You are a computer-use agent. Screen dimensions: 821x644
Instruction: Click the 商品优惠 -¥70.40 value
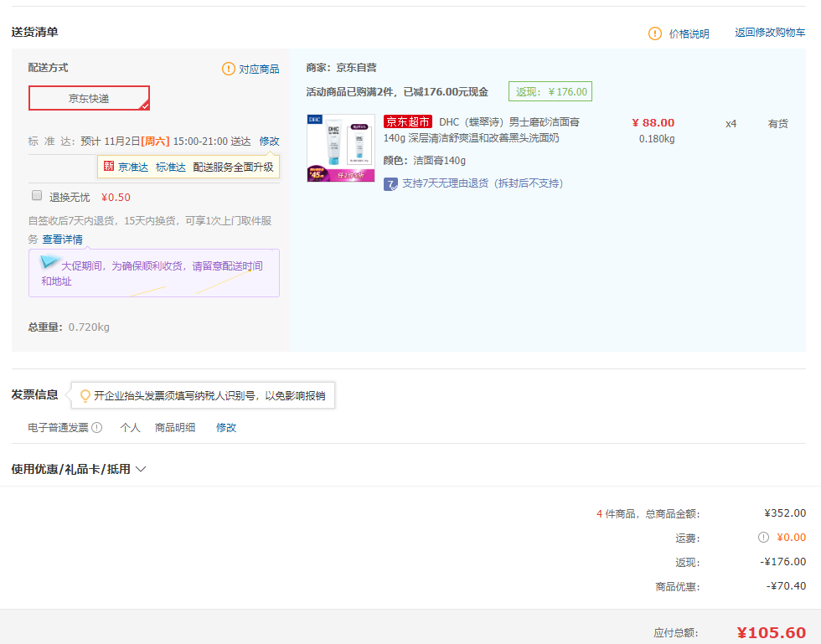786,586
